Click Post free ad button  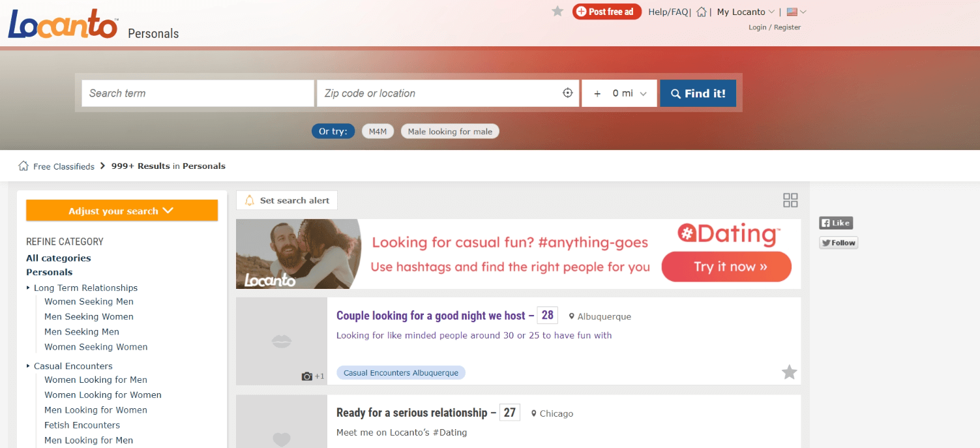pyautogui.click(x=607, y=12)
